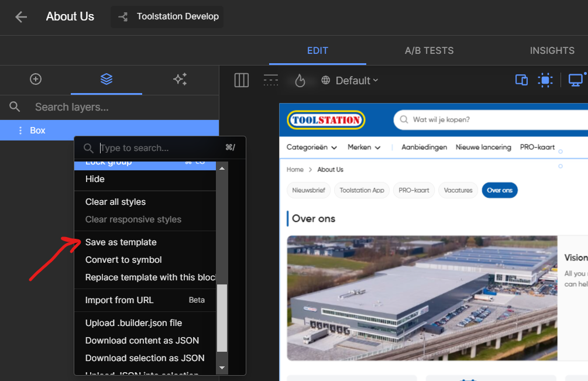588x381 pixels.
Task: Switch to the A/B TESTS tab
Action: (429, 50)
